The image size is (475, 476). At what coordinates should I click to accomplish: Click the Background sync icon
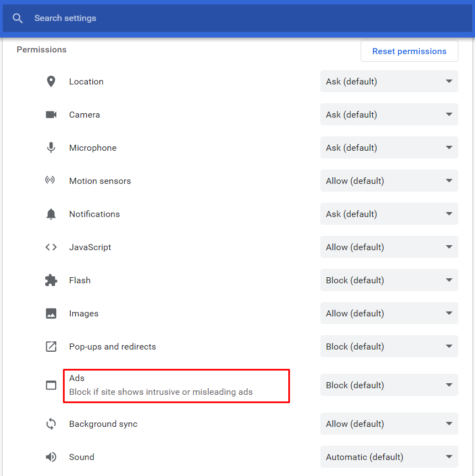[51, 424]
